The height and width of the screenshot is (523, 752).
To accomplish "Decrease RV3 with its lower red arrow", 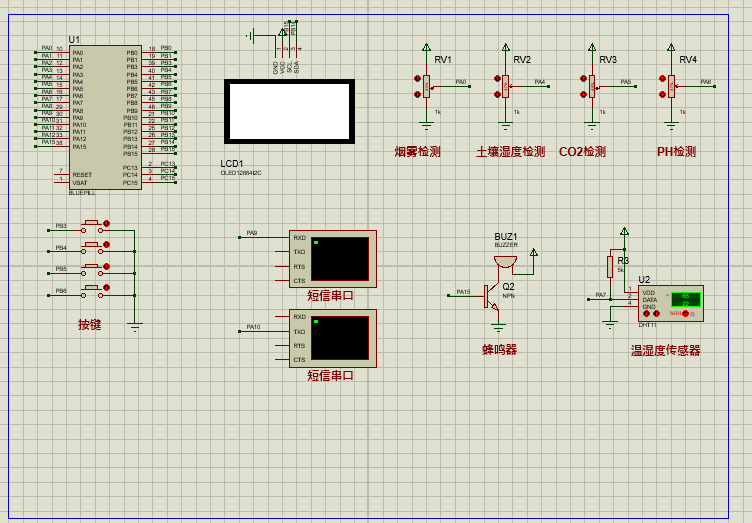I will coord(583,94).
